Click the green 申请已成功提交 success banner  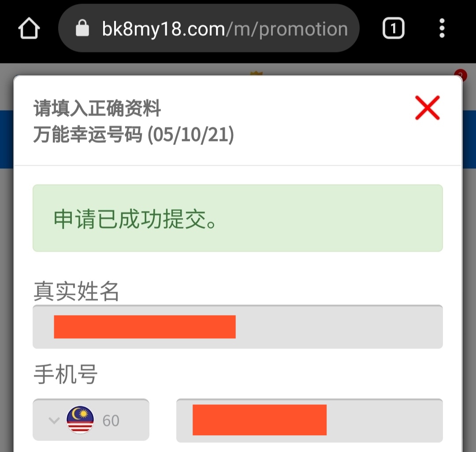point(238,219)
